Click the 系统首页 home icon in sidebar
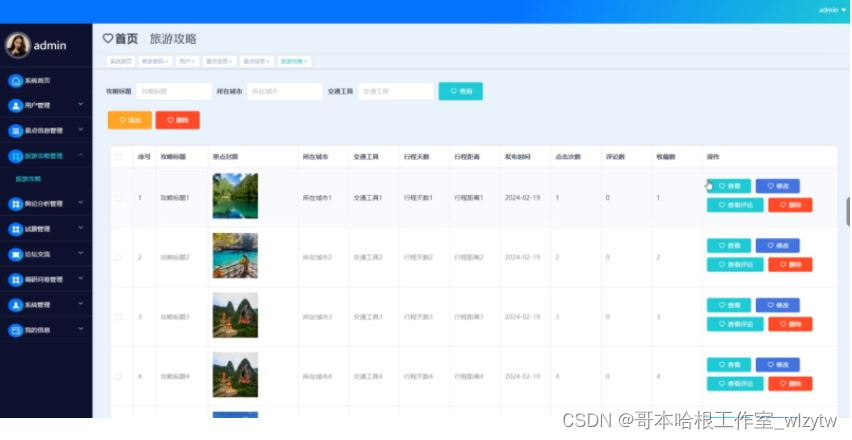The width and height of the screenshot is (852, 440). 16,80
